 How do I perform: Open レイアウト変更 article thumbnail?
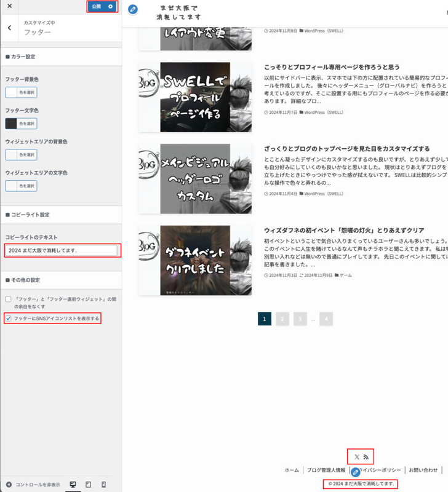195,39
